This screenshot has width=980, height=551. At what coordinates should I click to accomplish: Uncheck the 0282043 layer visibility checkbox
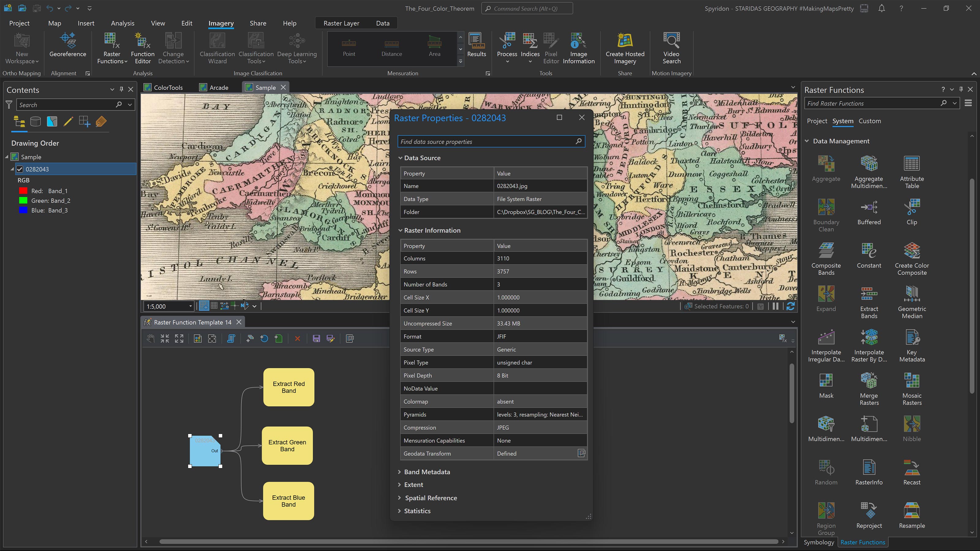20,169
